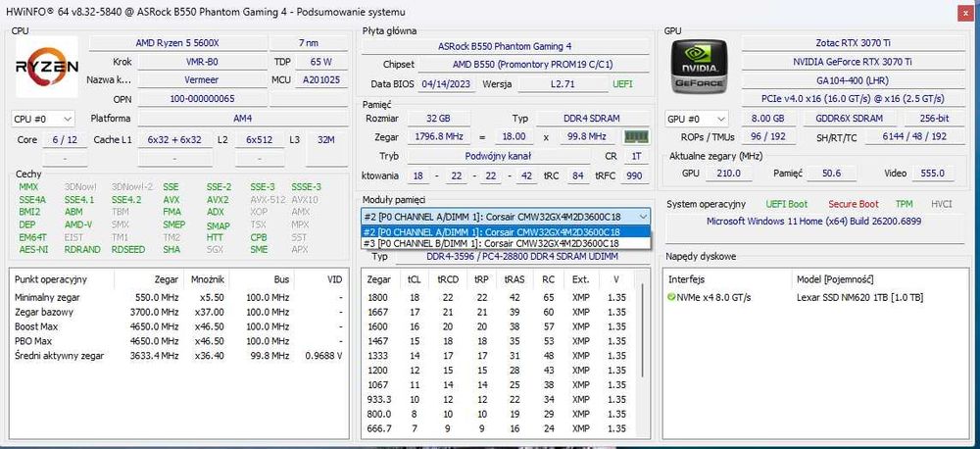
Task: Click the GPU clock 210.0 value
Action: (x=729, y=174)
